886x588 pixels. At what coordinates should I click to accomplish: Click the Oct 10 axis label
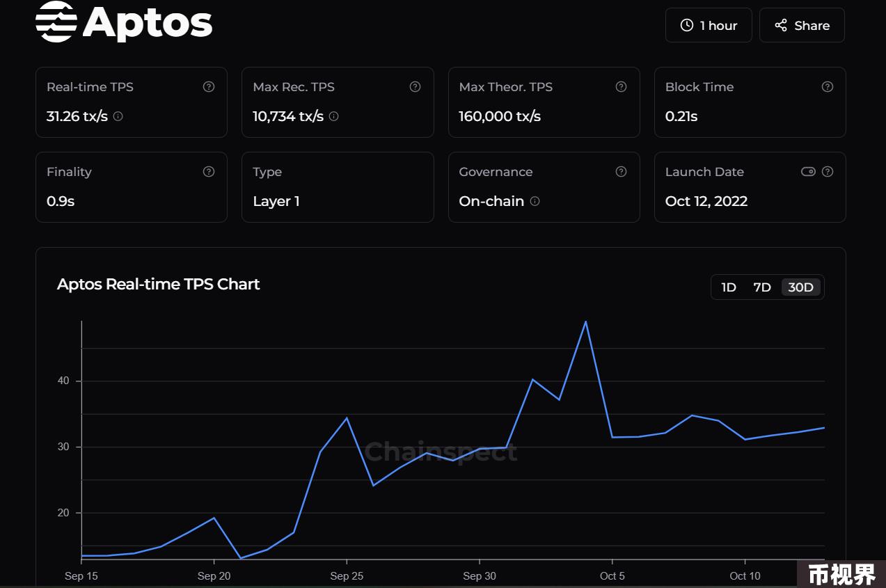tap(745, 575)
